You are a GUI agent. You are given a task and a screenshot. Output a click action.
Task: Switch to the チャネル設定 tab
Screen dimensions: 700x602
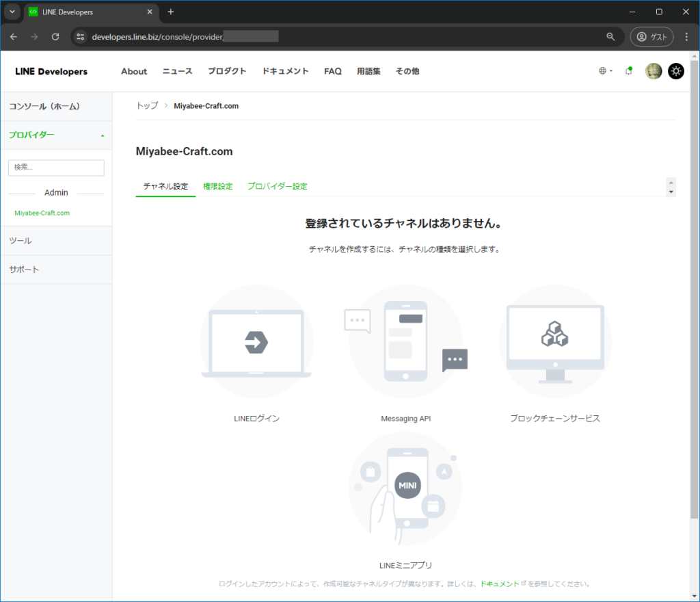pos(165,186)
